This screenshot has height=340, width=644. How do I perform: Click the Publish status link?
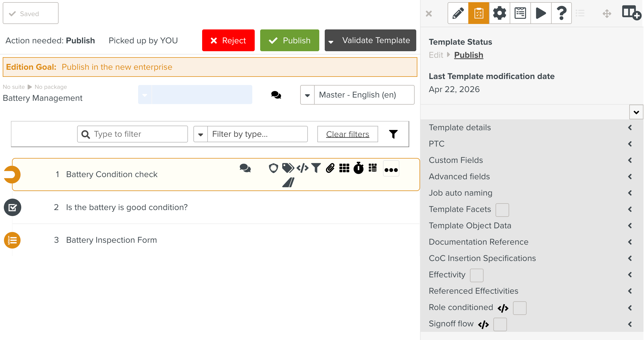469,55
